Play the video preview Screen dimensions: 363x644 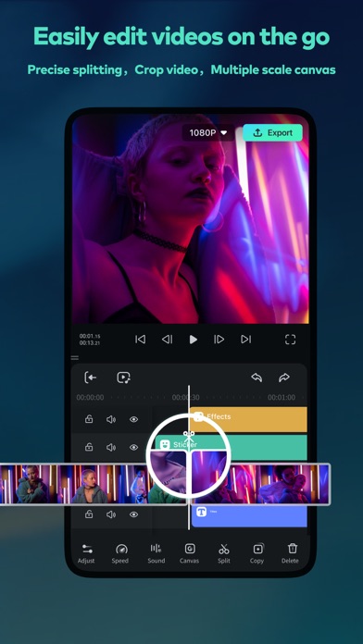(x=194, y=340)
